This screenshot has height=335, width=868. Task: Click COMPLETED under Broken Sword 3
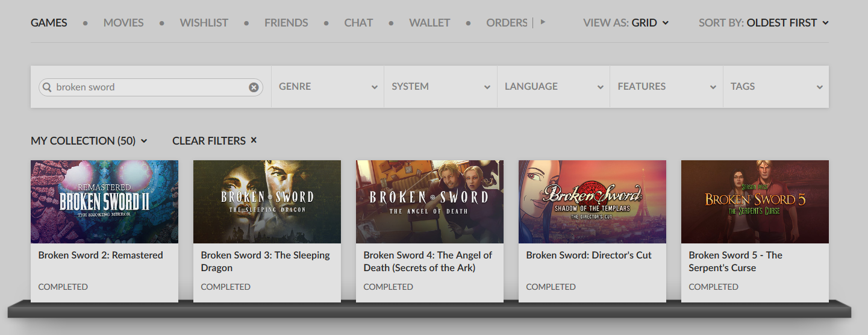coord(226,287)
